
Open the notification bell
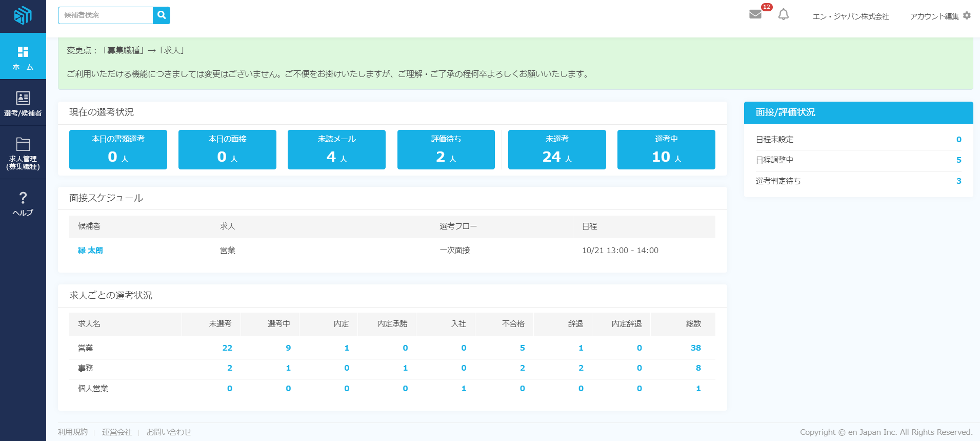[783, 15]
